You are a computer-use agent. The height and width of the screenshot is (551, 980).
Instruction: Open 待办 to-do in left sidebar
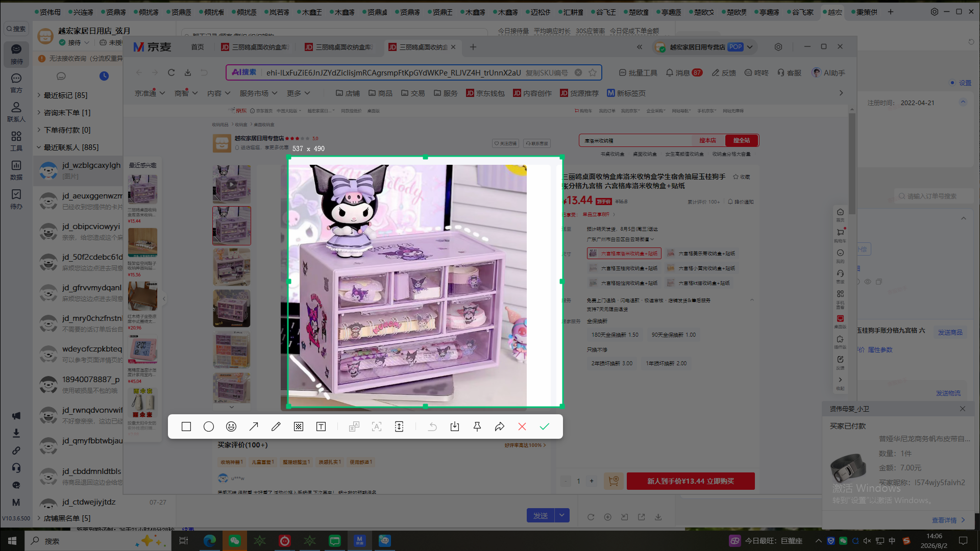point(16,199)
